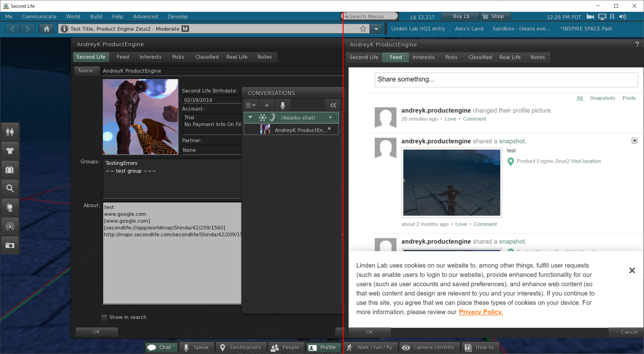Switch to the Picks tab in the profile
This screenshot has height=354, width=644.
coord(178,57)
